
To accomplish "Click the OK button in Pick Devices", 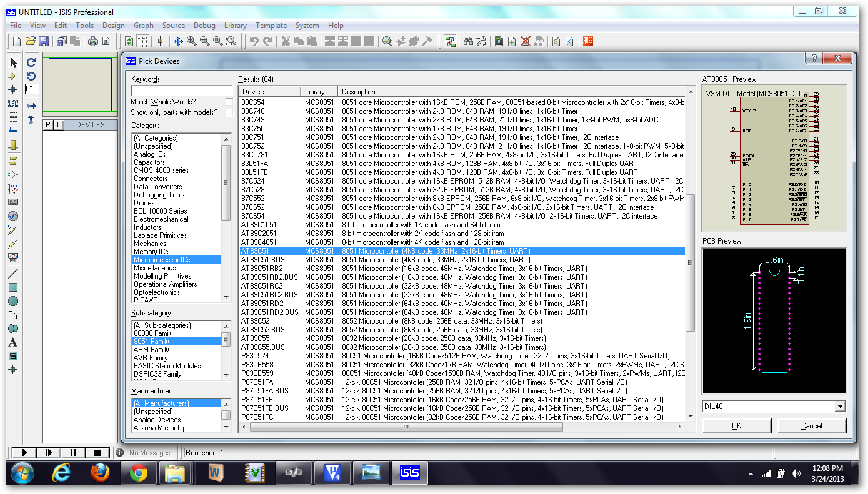I will coord(736,425).
